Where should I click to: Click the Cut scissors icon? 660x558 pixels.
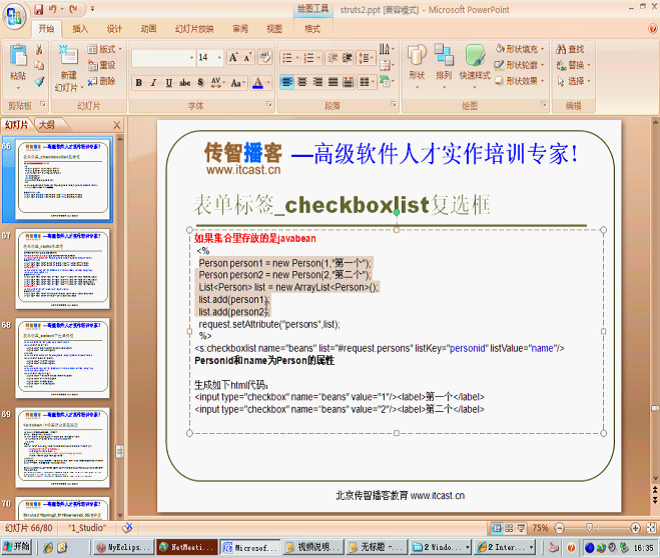[x=39, y=50]
